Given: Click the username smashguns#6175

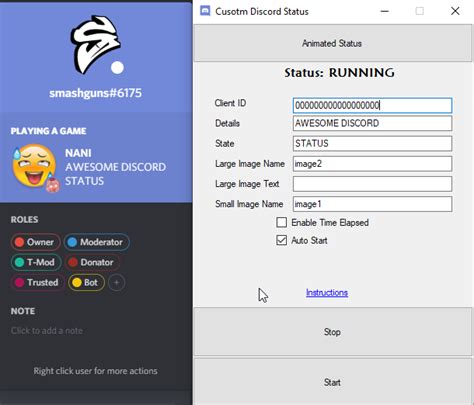Looking at the screenshot, I should [x=96, y=93].
